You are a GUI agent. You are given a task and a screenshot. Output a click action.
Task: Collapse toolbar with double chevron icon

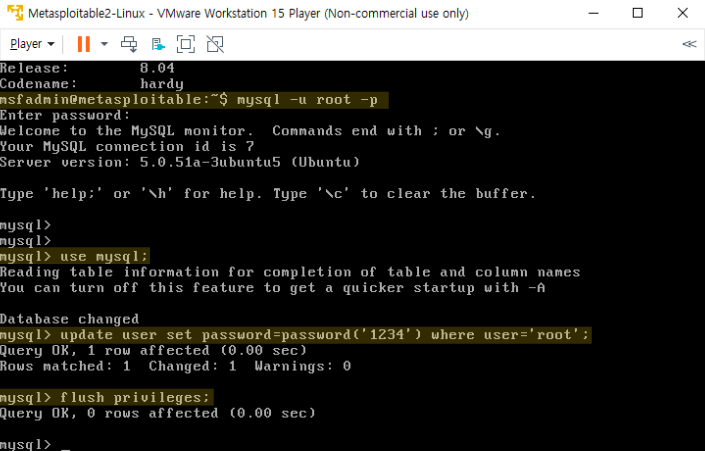(x=689, y=44)
